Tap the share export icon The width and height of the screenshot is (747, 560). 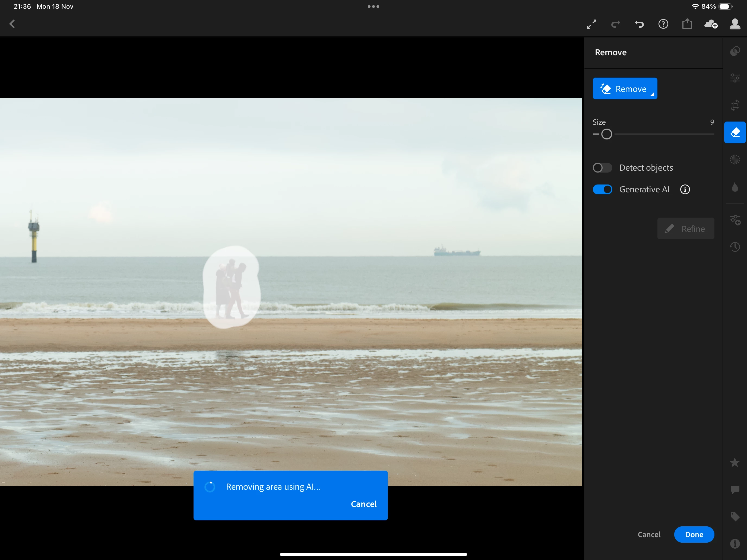pyautogui.click(x=687, y=24)
